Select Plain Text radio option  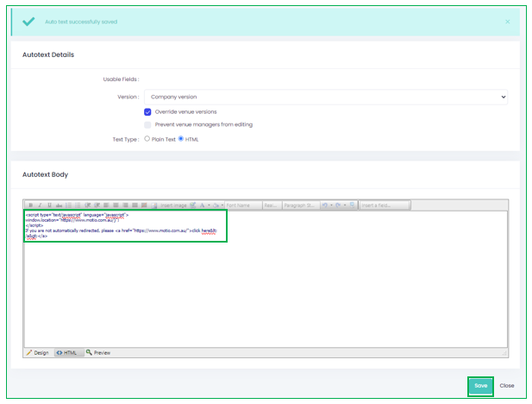tap(147, 139)
